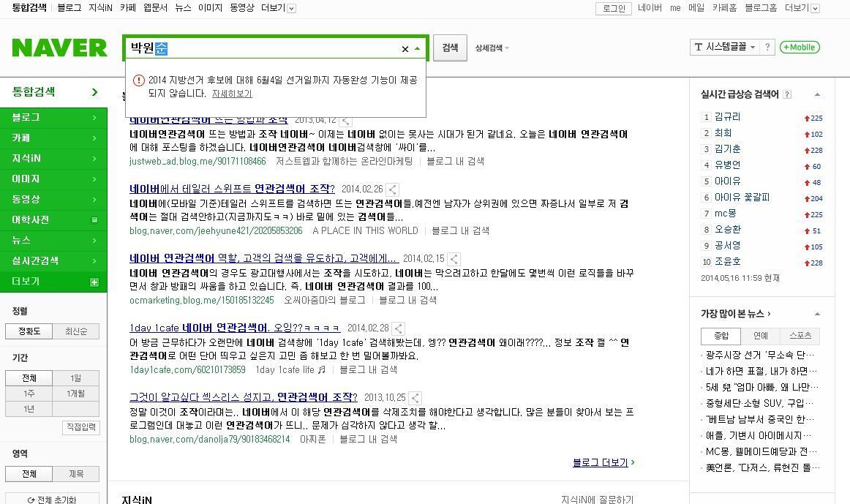Click the 로그인 login button
This screenshot has height=504, width=850.
pyautogui.click(x=614, y=8)
